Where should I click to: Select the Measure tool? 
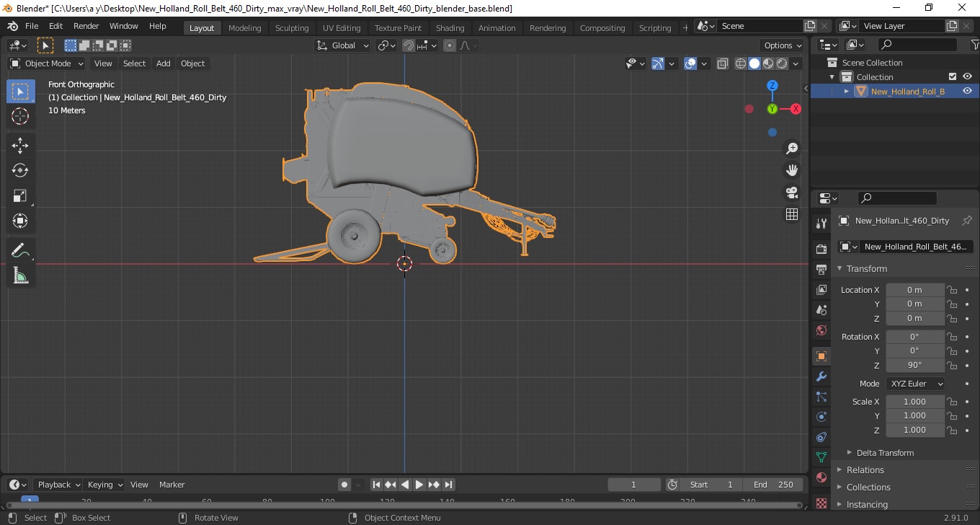click(x=20, y=275)
